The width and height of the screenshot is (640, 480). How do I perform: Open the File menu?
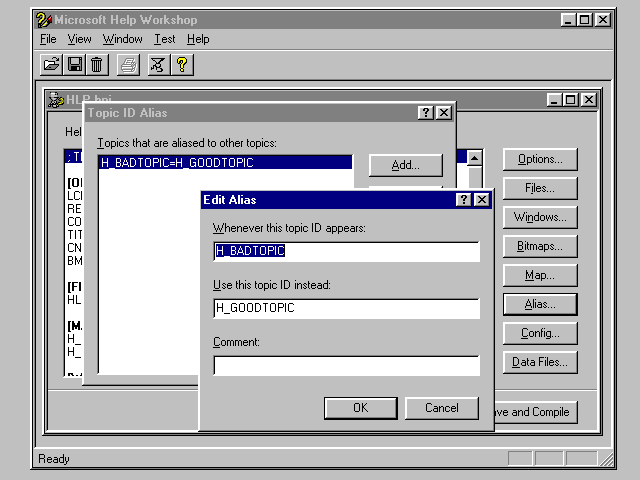48,39
